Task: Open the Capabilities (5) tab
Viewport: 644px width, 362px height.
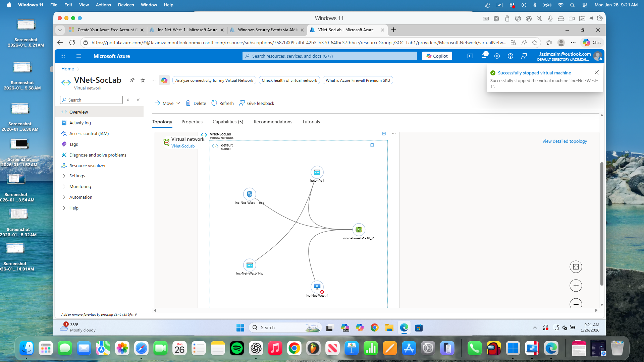Action: (228, 122)
